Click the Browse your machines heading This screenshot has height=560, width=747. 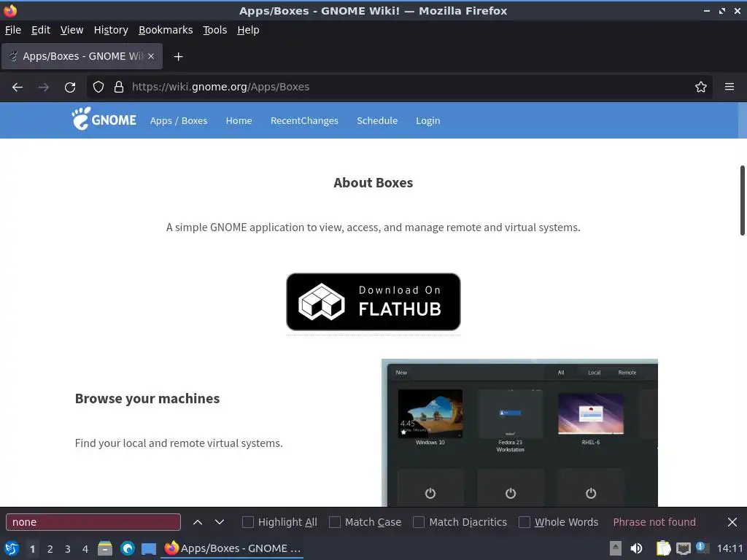(147, 399)
